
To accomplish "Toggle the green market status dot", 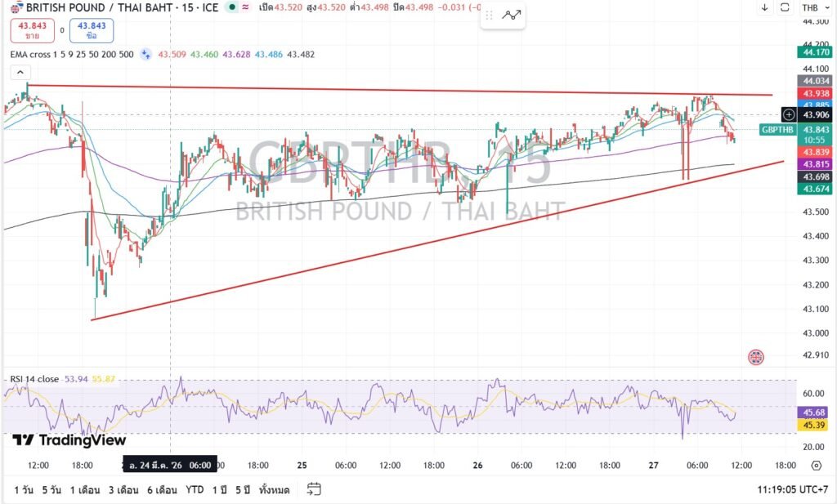I will click(x=233, y=7).
